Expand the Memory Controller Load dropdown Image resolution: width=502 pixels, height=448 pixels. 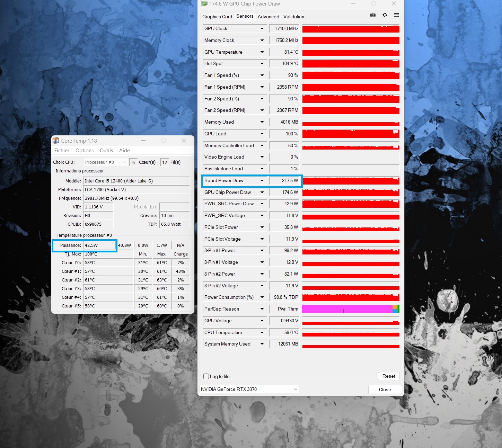[x=262, y=145]
